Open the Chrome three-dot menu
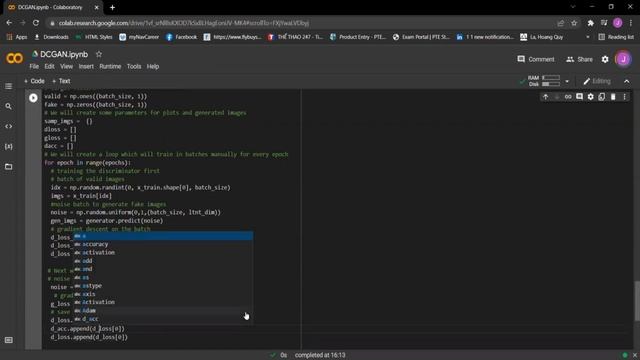 click(631, 23)
